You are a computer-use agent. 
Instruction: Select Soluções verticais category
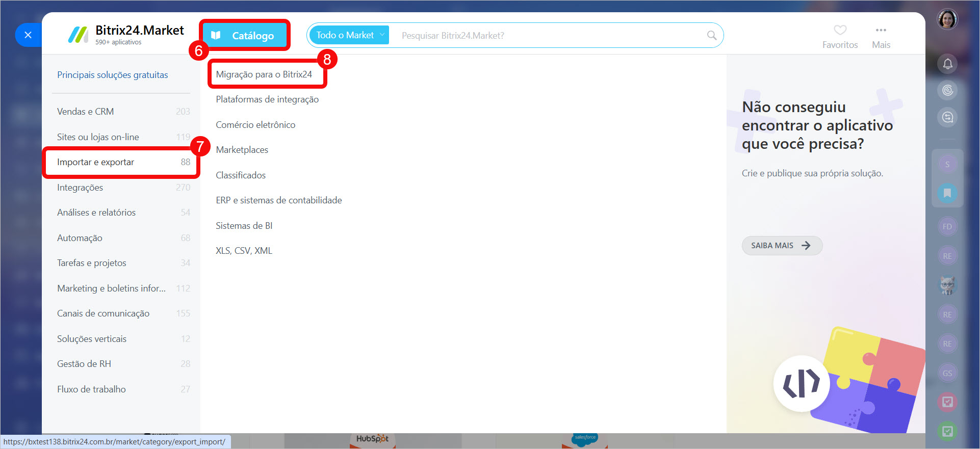click(123, 339)
